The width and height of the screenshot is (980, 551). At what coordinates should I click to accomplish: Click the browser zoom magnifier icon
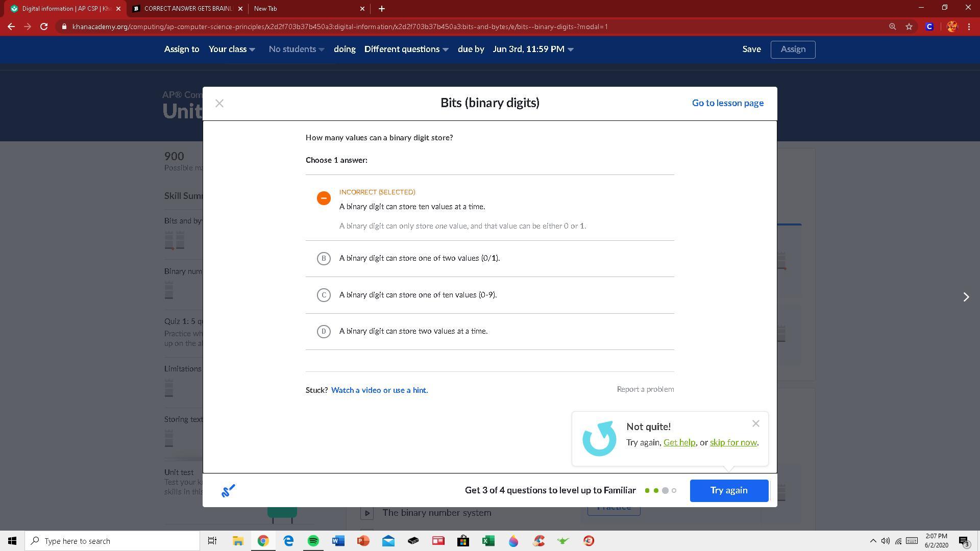point(892,27)
